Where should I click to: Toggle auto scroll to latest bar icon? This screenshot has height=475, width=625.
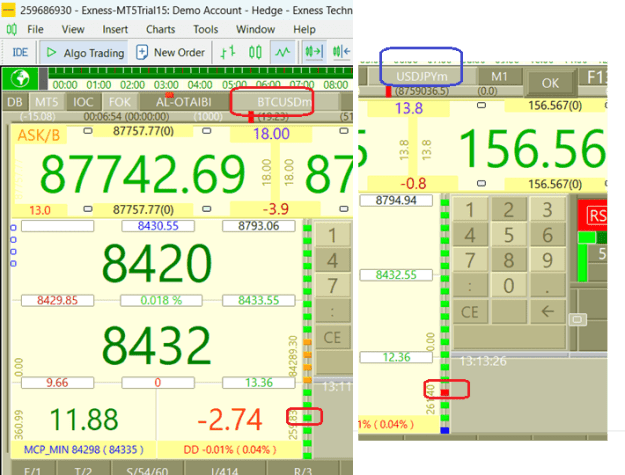point(342,52)
